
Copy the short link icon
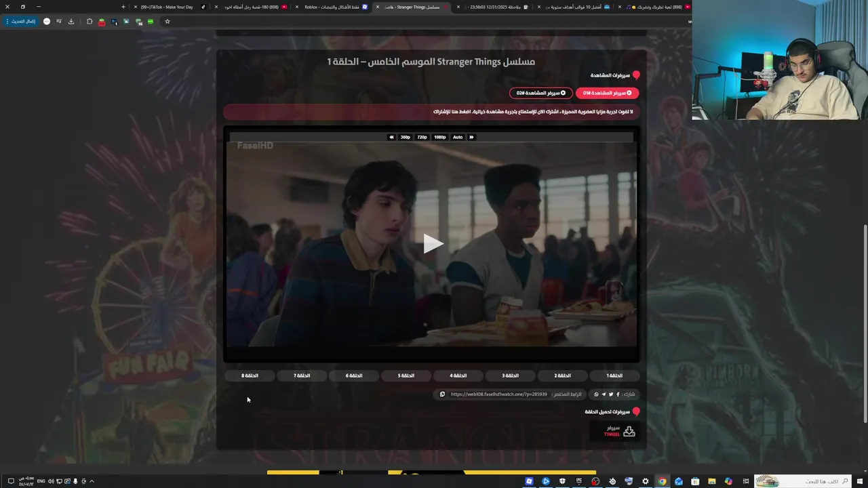tap(442, 394)
